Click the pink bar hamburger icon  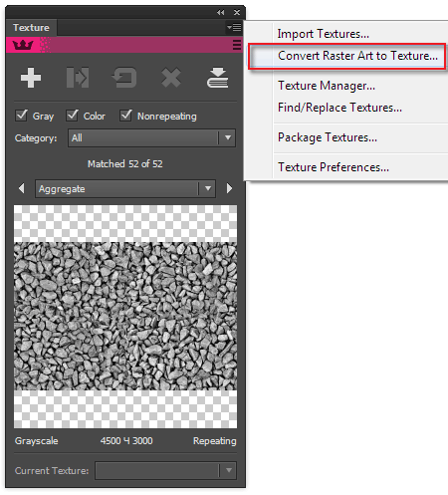pos(237,45)
